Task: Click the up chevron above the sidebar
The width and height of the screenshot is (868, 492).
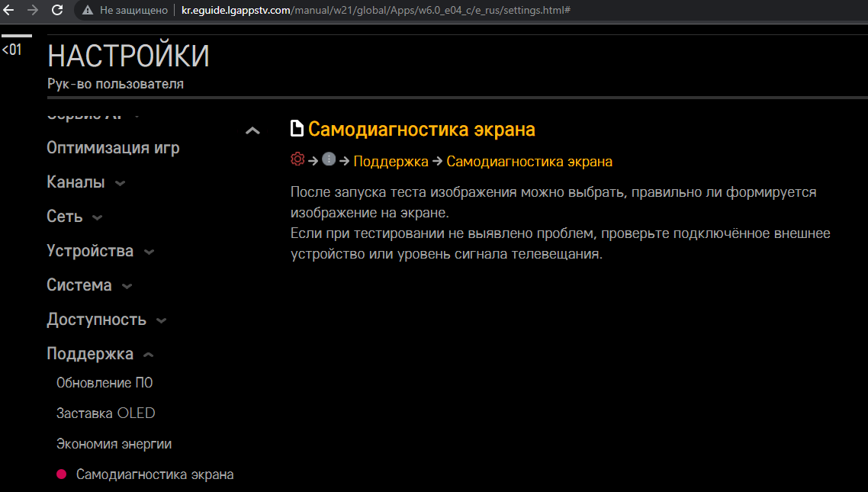Action: click(252, 131)
